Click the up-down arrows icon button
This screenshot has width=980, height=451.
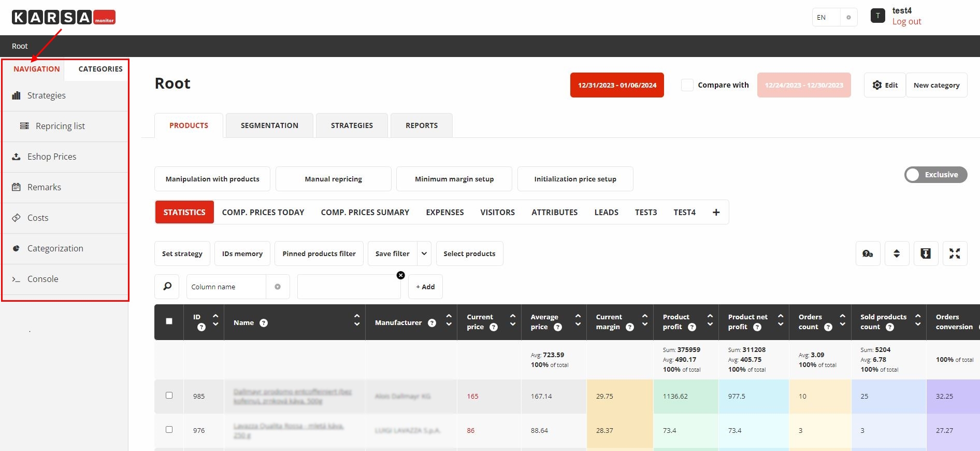tap(897, 253)
